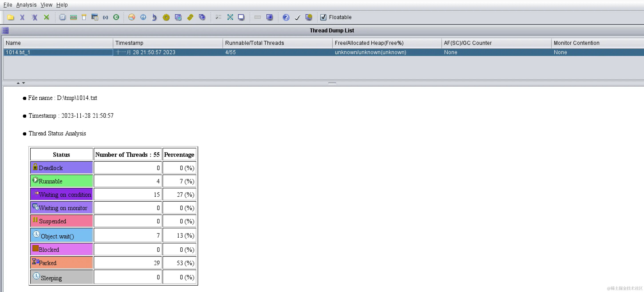Click the Thread Dump List grid icon
The height and width of the screenshot is (292, 644).
tap(5, 30)
